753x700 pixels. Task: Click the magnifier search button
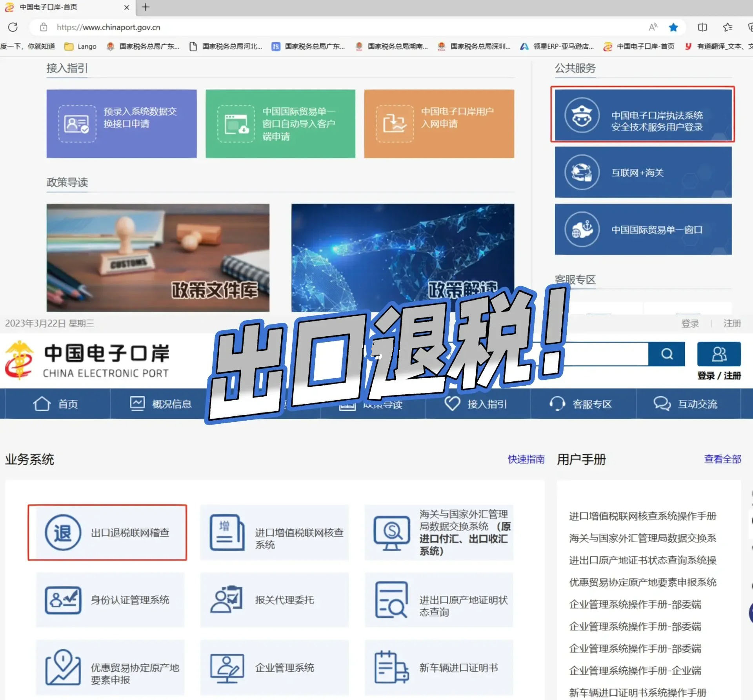tap(666, 354)
